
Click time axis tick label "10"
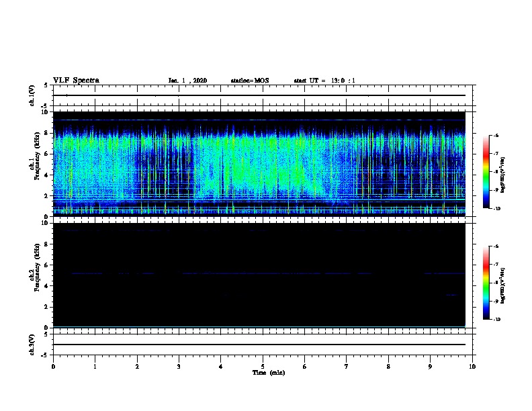tap(472, 367)
